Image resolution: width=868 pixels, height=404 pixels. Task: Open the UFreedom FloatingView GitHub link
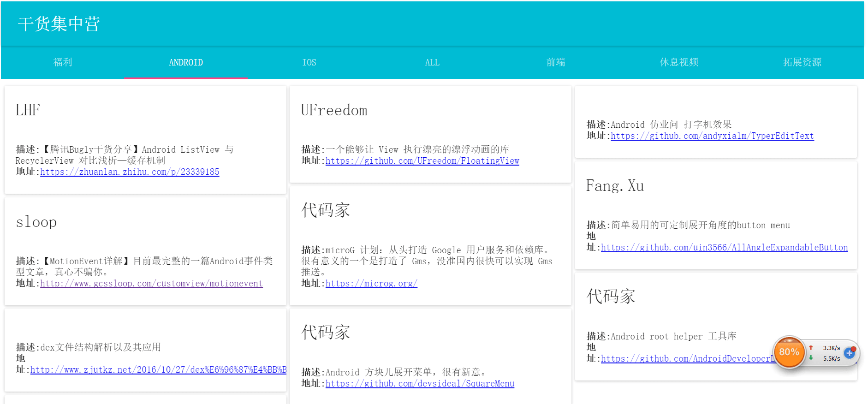pos(422,161)
